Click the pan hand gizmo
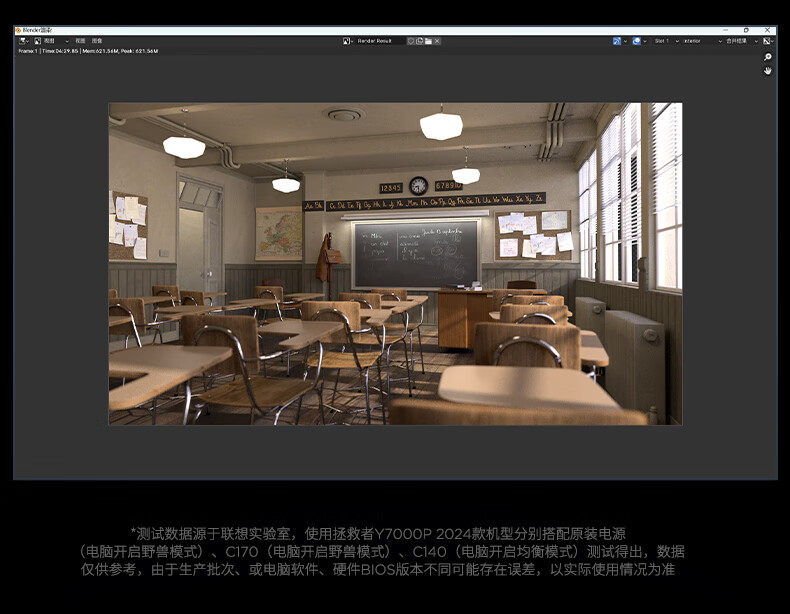 pos(768,71)
